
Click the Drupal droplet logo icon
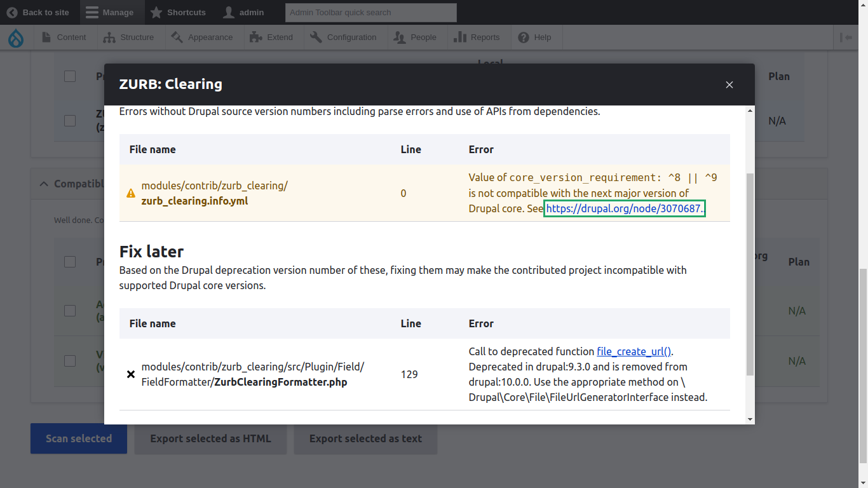point(15,37)
